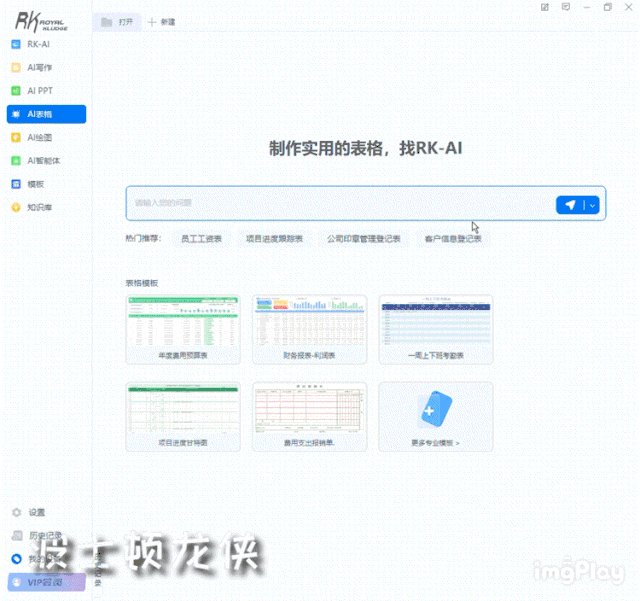Expand the dropdown arrow beside send button
This screenshot has height=601, width=640.
click(592, 205)
